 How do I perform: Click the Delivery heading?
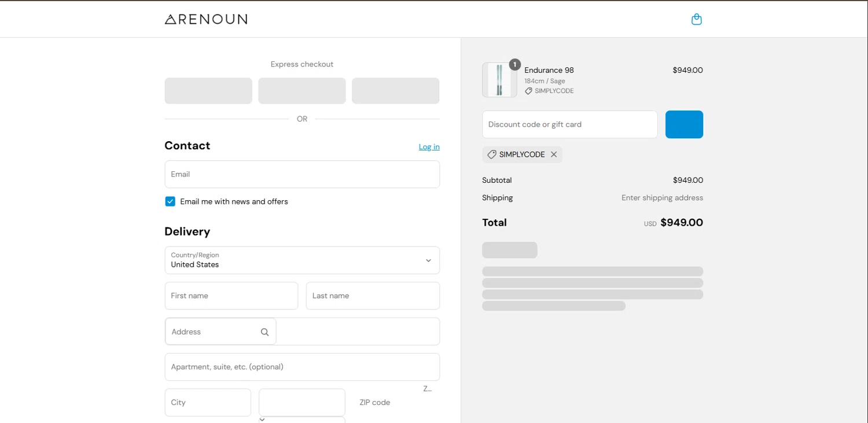(187, 231)
